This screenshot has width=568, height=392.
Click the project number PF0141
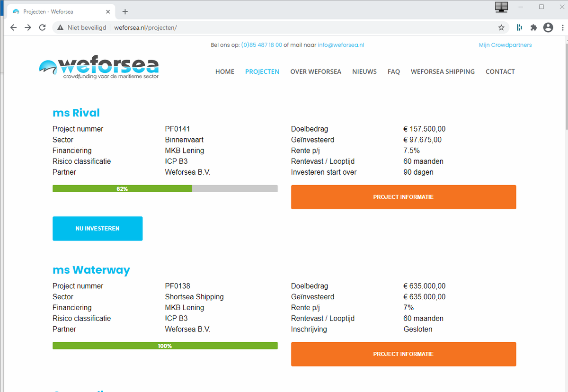(x=177, y=129)
